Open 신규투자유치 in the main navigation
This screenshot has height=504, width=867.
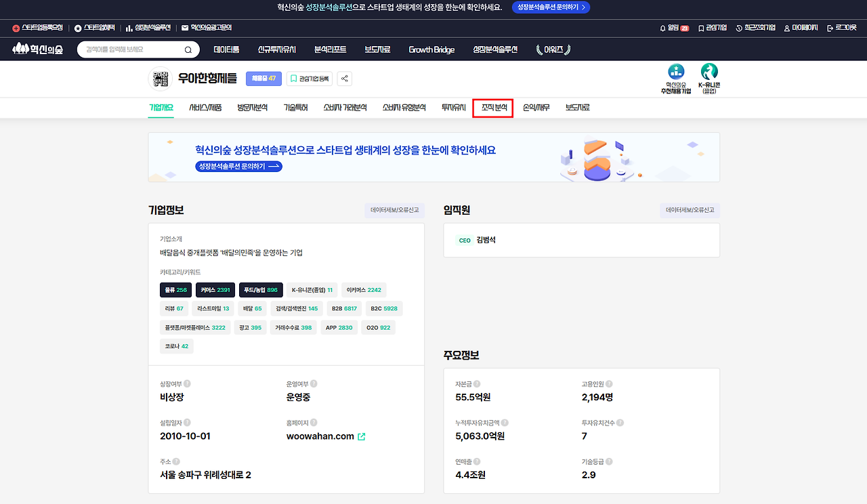pyautogui.click(x=277, y=49)
